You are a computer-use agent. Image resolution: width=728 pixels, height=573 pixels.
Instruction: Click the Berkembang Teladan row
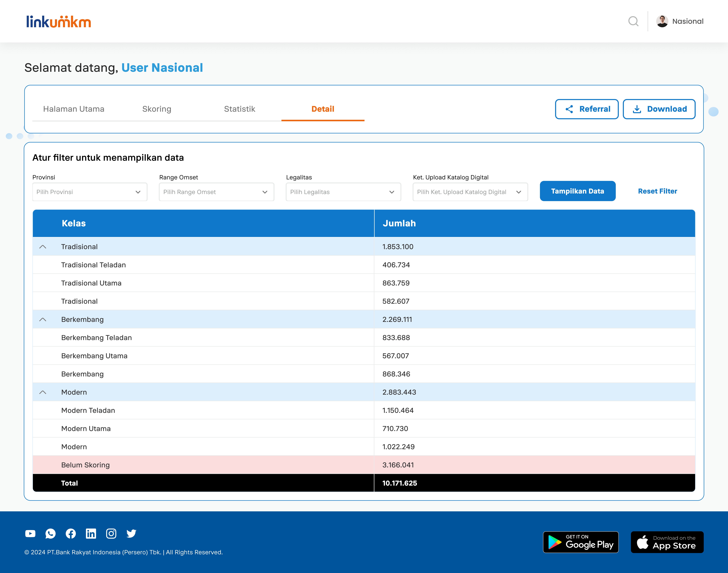[364, 338]
